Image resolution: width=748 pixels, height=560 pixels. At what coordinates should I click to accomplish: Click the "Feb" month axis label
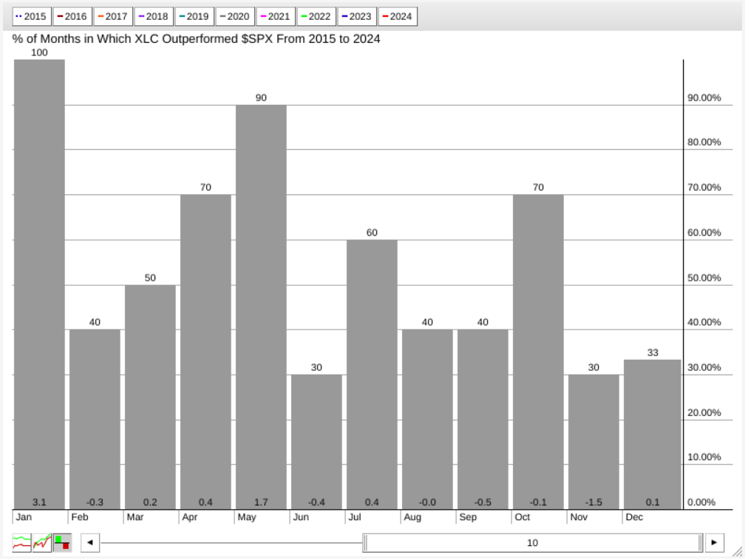[80, 519]
